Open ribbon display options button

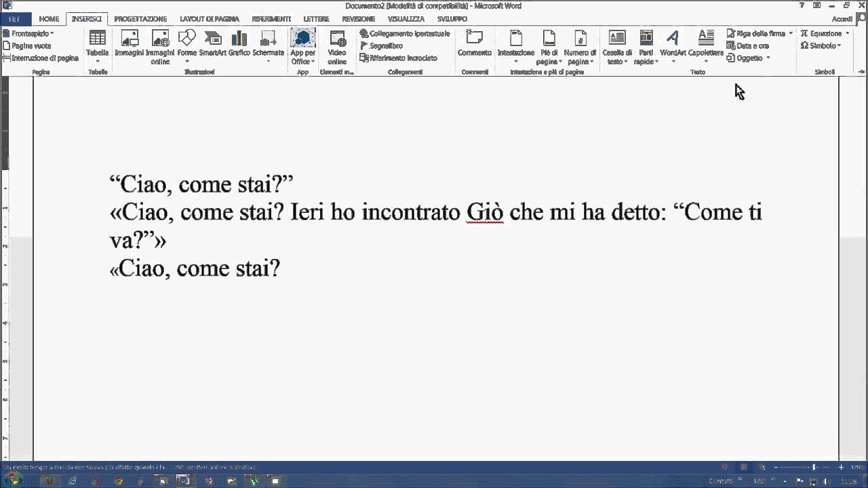pyautogui.click(x=818, y=5)
